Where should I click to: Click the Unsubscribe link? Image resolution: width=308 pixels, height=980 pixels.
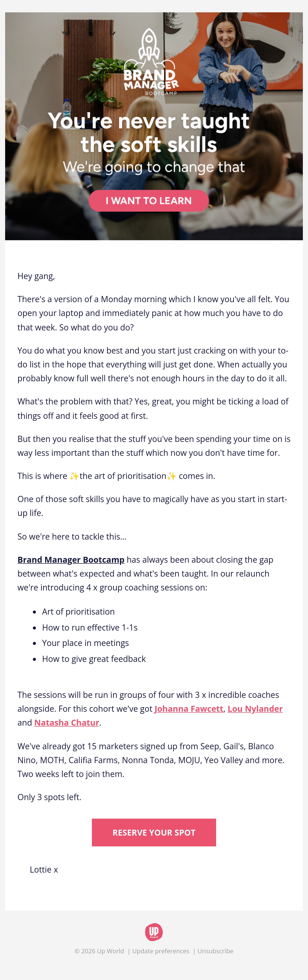click(215, 951)
